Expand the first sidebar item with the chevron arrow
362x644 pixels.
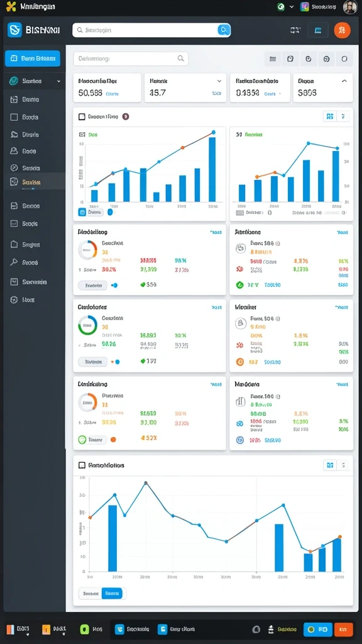[35, 81]
